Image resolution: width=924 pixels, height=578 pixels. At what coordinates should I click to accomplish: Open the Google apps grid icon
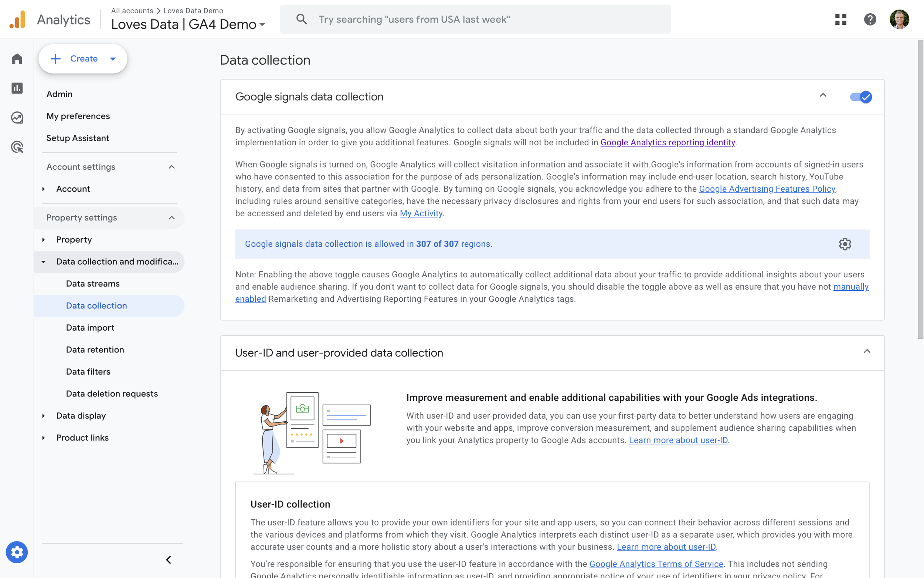point(841,20)
